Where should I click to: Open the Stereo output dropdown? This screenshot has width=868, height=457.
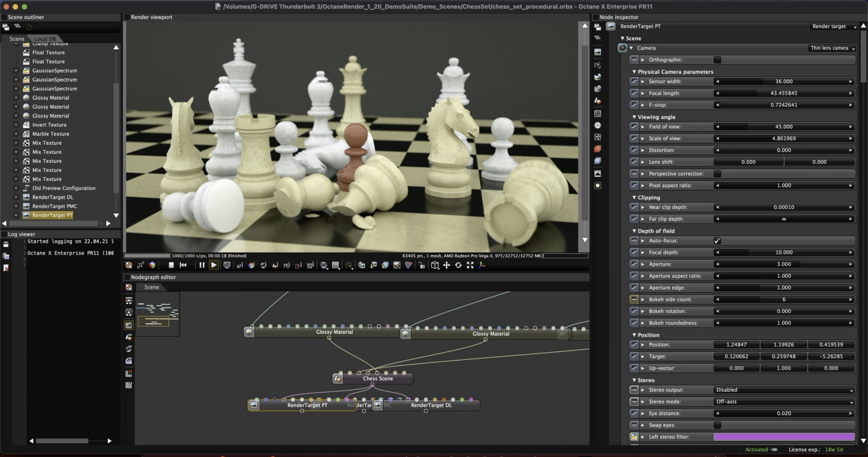784,390
